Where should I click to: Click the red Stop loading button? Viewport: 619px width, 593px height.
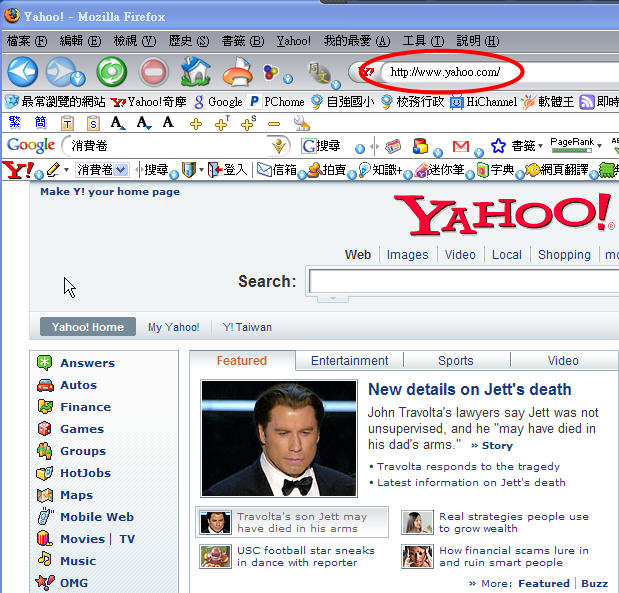[x=154, y=72]
